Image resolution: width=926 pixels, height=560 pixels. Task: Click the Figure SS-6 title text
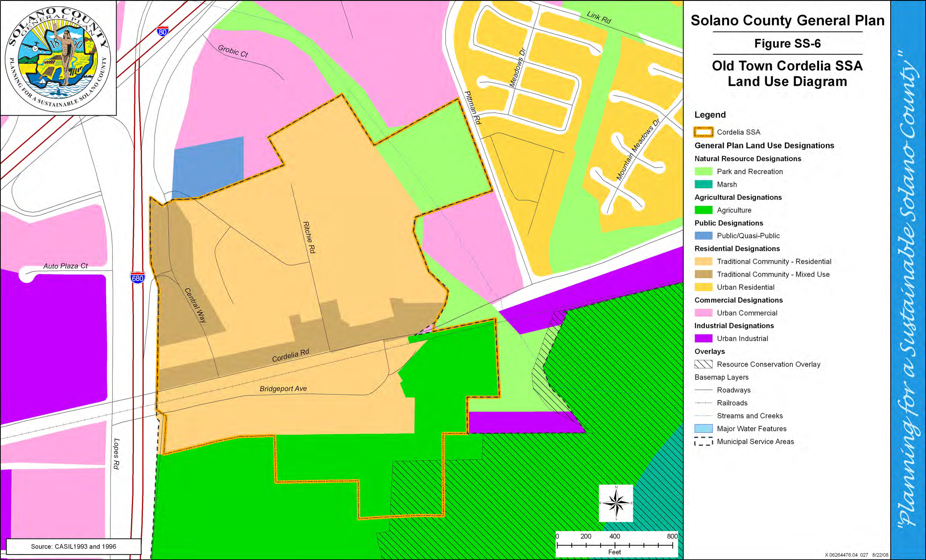coord(787,43)
